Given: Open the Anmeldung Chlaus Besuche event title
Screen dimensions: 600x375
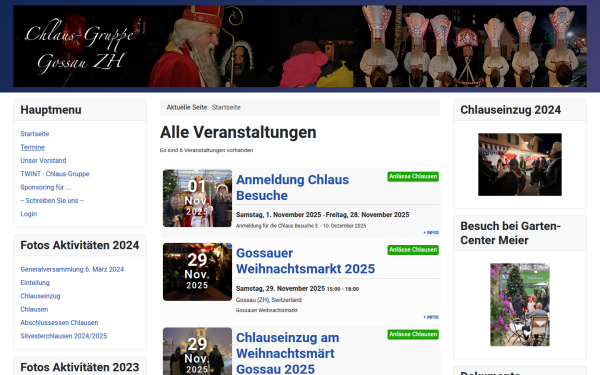Looking at the screenshot, I should click(292, 188).
